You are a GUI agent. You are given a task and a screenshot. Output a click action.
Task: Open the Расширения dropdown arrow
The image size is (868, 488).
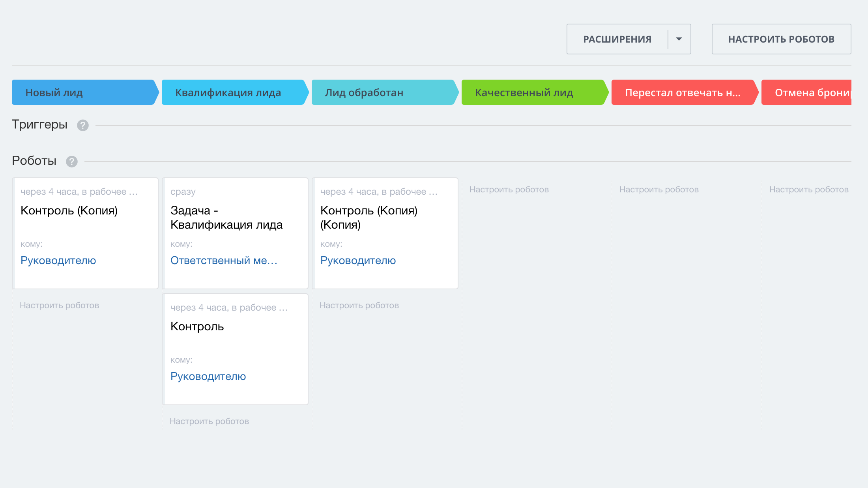[x=679, y=39]
